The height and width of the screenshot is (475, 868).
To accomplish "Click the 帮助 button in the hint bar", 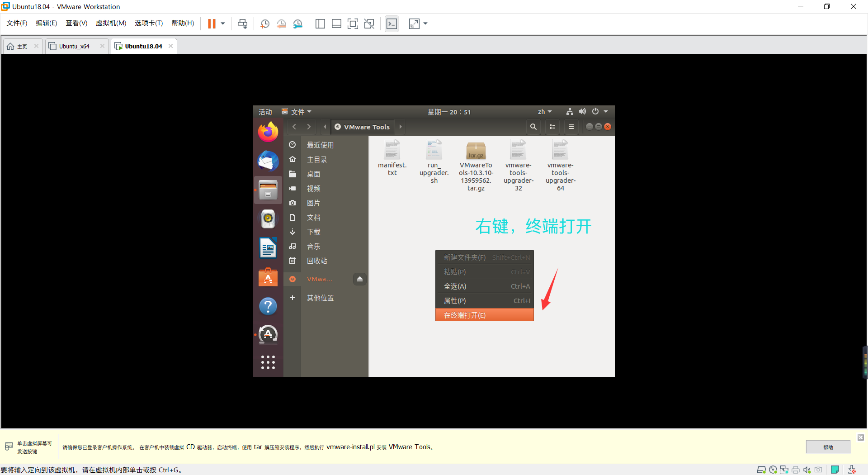I will coord(828,447).
